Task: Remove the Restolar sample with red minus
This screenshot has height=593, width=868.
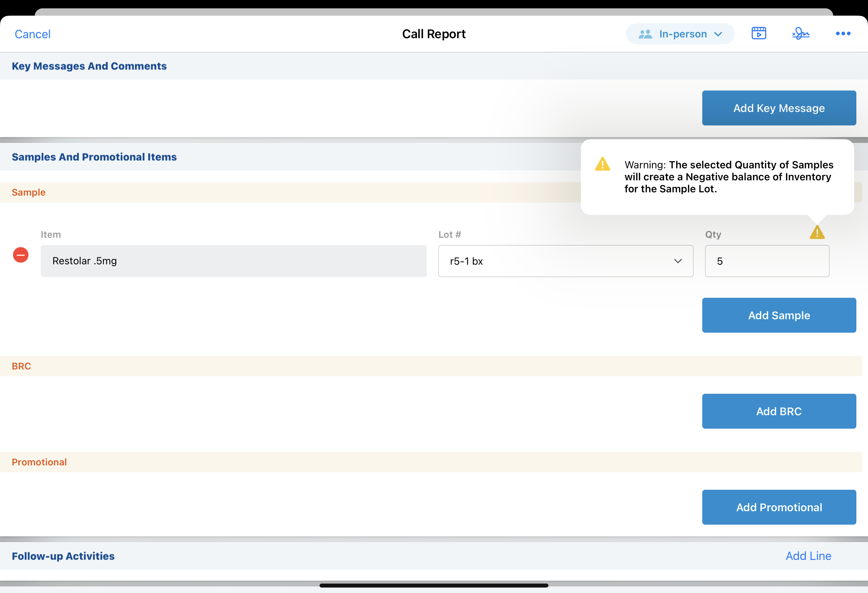Action: pos(21,255)
